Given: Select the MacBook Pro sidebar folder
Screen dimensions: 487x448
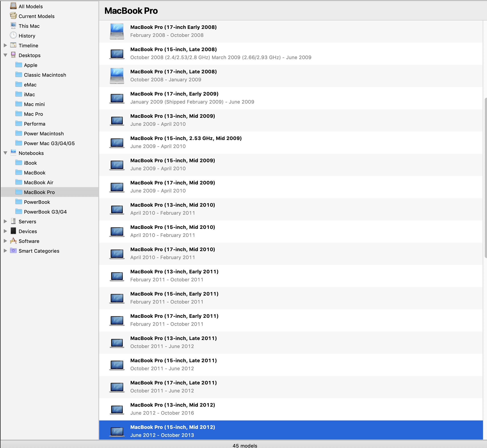Looking at the screenshot, I should point(49,192).
